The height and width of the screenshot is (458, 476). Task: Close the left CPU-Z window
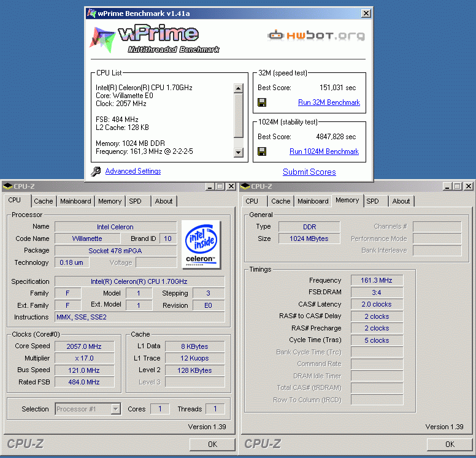[x=231, y=186]
